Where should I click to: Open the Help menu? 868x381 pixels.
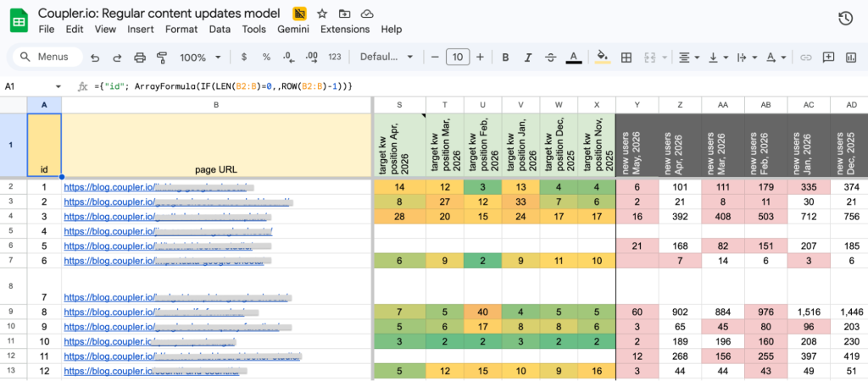392,30
